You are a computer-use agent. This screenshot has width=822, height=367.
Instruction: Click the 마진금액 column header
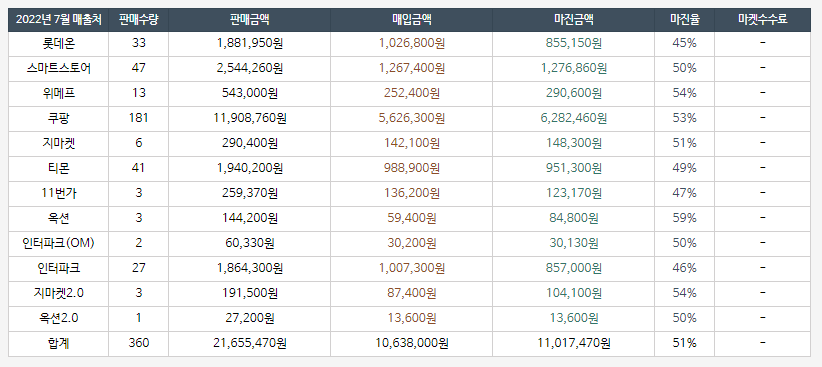574,20
